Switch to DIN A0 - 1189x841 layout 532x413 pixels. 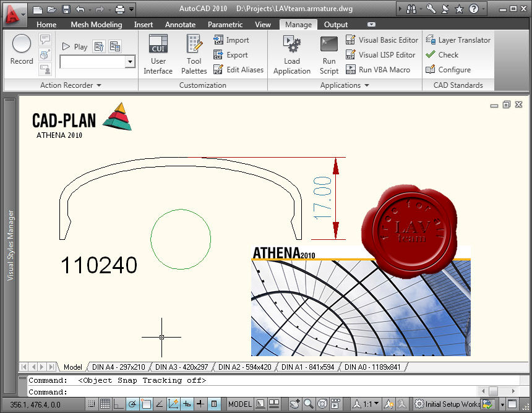tap(372, 367)
